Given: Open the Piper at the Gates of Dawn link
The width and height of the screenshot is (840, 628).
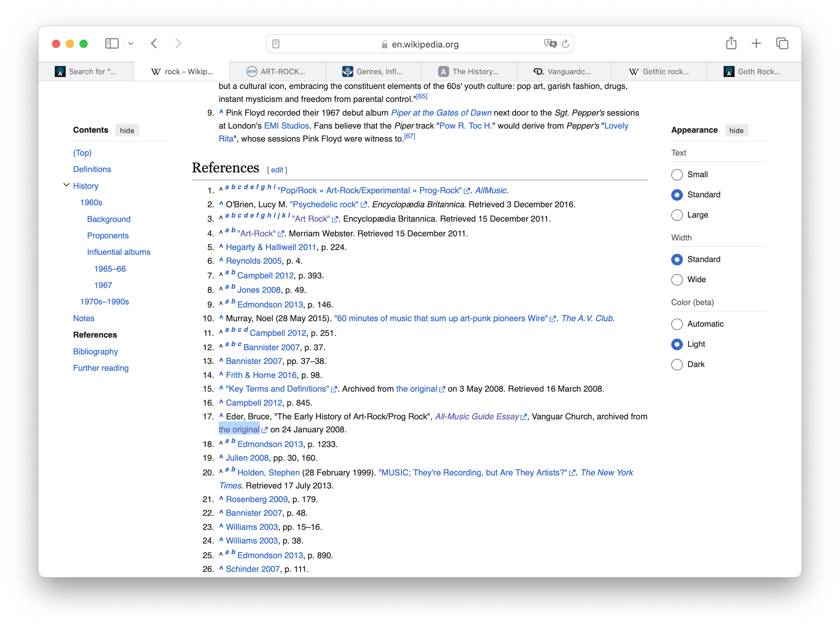Looking at the screenshot, I should click(441, 113).
